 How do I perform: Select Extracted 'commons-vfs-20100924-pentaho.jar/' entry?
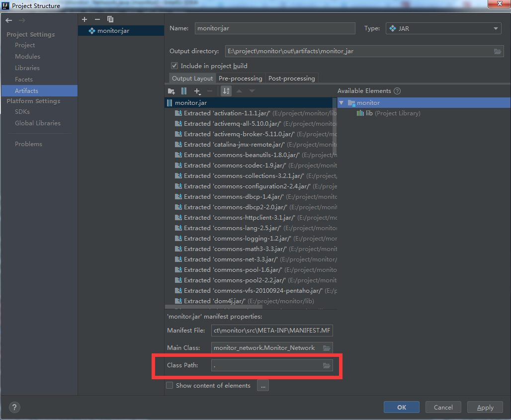tap(255, 290)
